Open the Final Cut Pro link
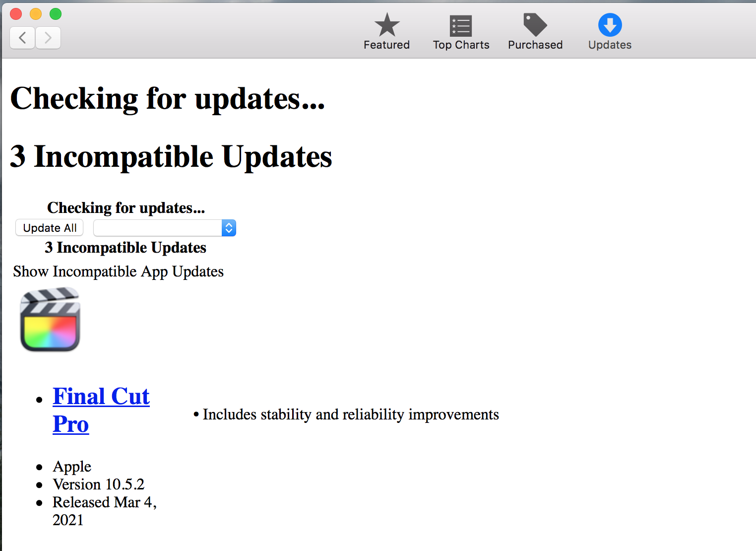756x551 pixels. coord(101,410)
